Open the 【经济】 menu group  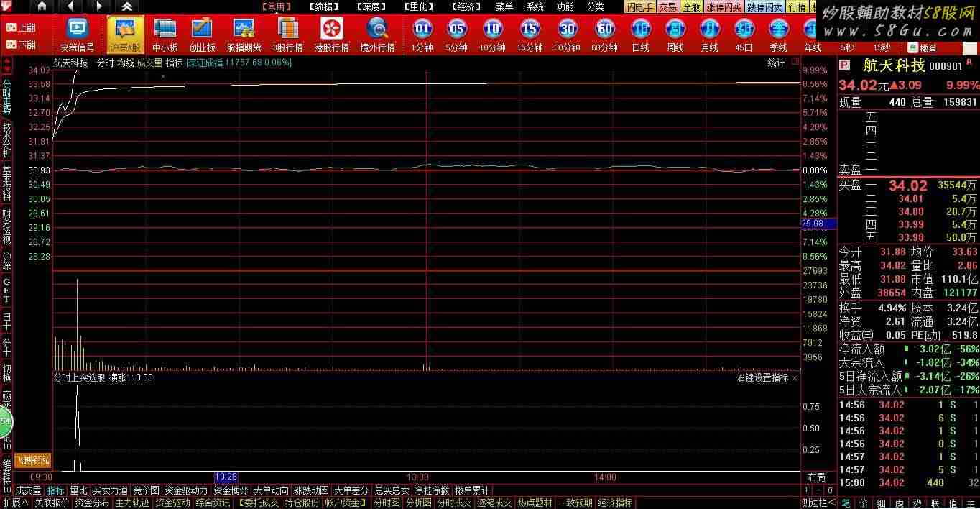pos(465,6)
